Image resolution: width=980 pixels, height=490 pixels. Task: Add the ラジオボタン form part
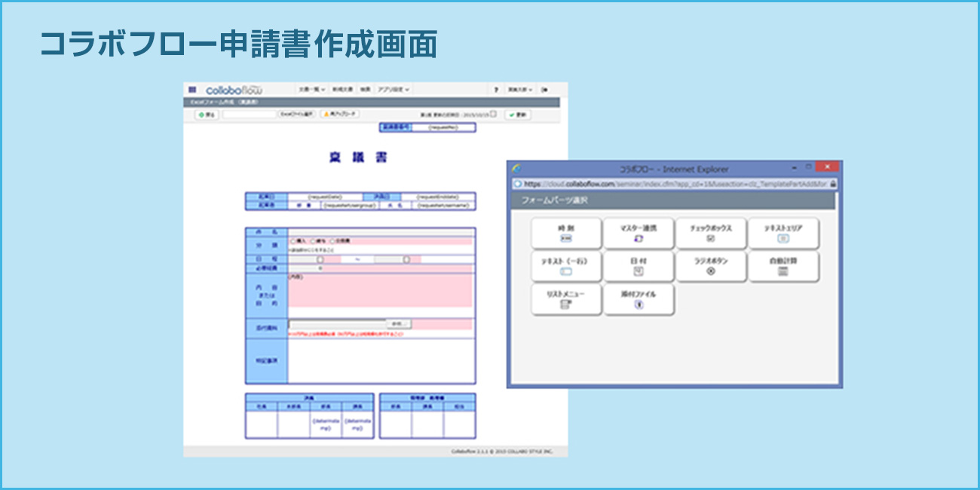point(710,266)
